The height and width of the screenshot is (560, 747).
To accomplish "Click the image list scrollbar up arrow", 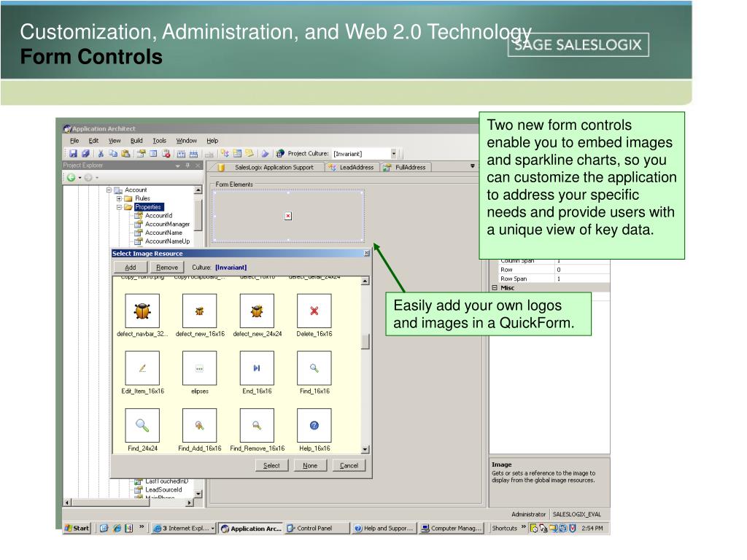I will pyautogui.click(x=365, y=281).
